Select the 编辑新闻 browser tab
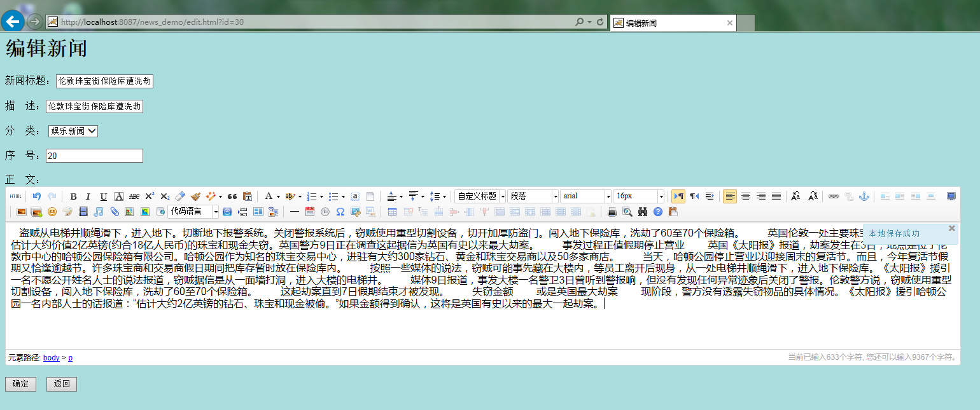The image size is (980, 410). (x=673, y=23)
